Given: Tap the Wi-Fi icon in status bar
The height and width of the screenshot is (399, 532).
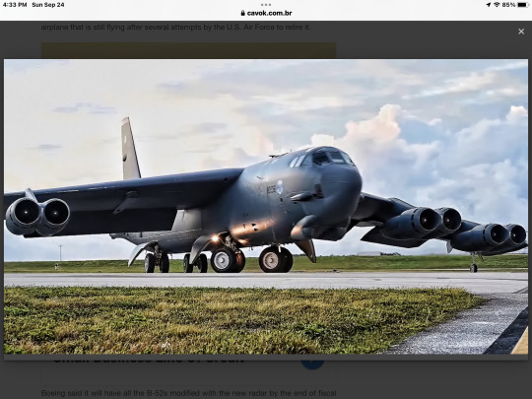Looking at the screenshot, I should pyautogui.click(x=497, y=5).
